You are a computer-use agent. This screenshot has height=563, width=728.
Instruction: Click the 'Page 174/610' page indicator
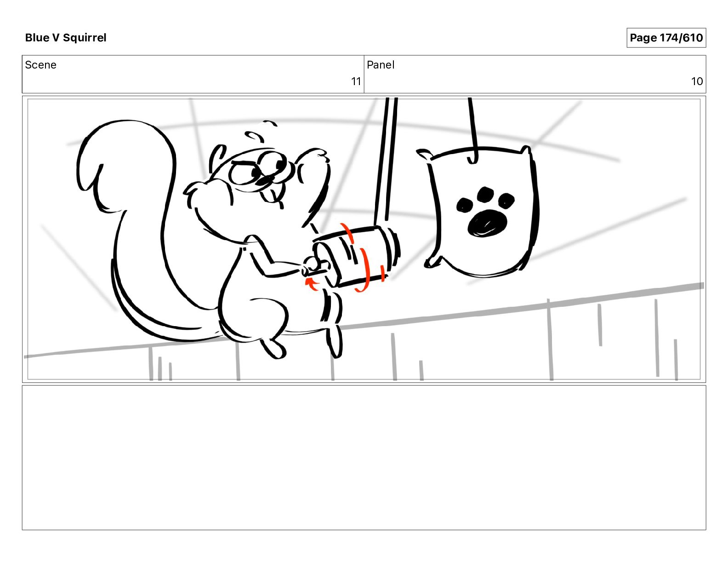point(666,38)
